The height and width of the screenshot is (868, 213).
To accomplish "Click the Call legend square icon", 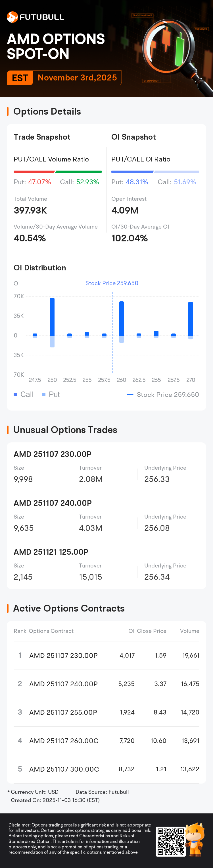I will (16, 395).
